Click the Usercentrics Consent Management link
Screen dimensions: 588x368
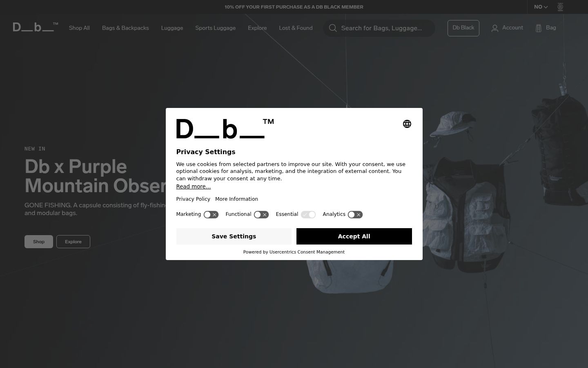click(307, 252)
